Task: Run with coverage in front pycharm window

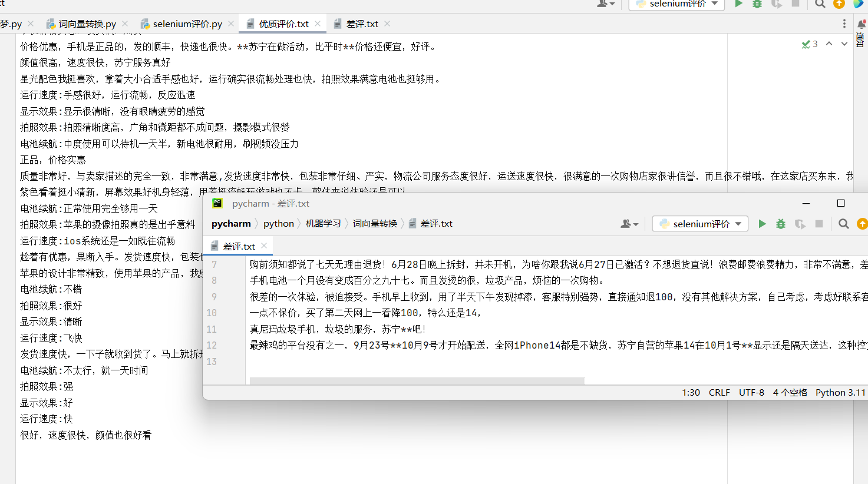Action: (x=800, y=224)
